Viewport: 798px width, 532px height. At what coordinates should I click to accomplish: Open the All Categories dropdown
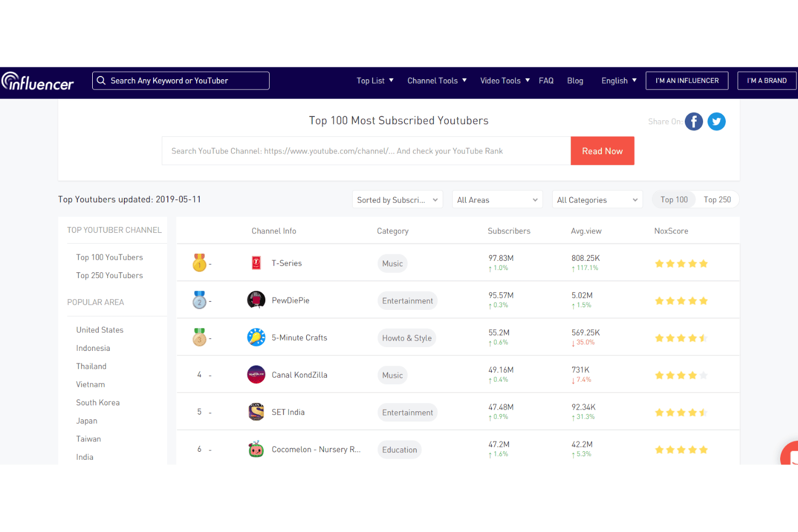pyautogui.click(x=597, y=199)
